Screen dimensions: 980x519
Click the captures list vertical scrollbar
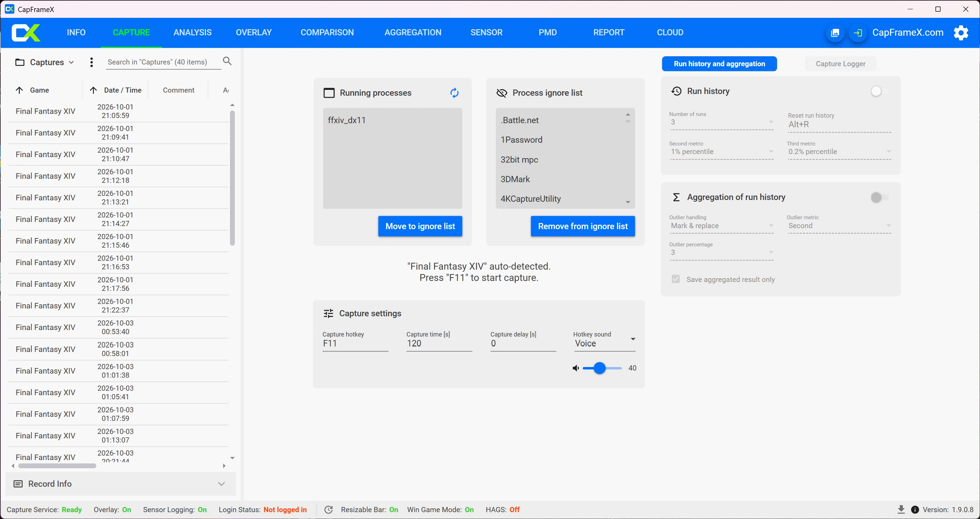[232, 178]
